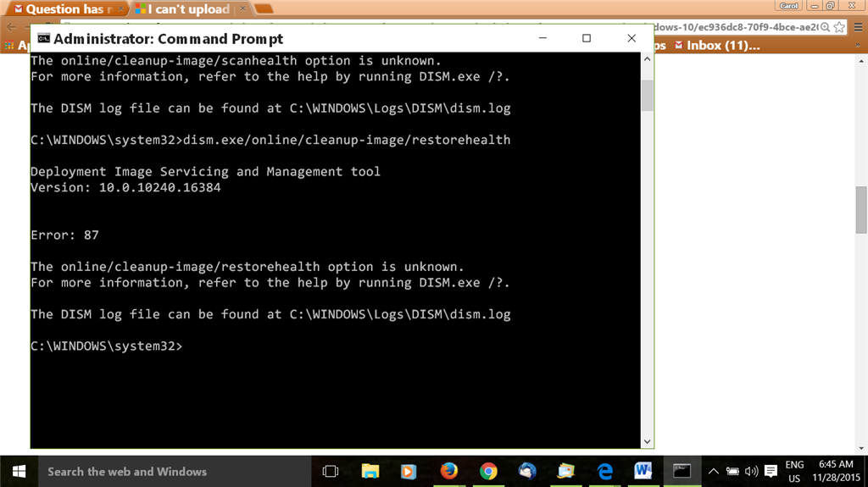Viewport: 868px width, 487px height.
Task: Click the zoom magnifier in Chrome address bar
Action: coord(826,27)
